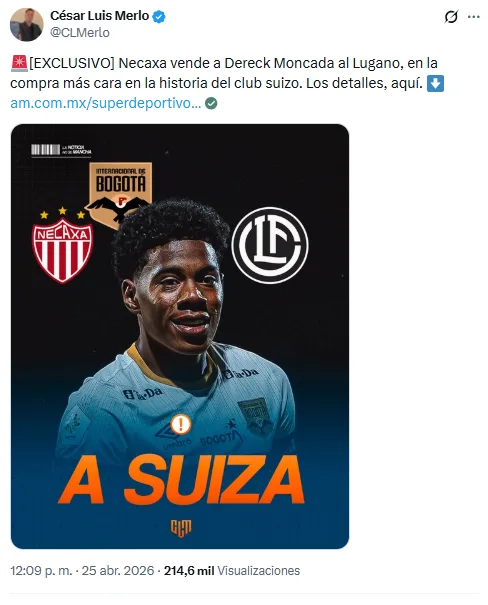Image resolution: width=488 pixels, height=605 pixels.
Task: Open the three-dot more options menu
Action: tap(473, 17)
